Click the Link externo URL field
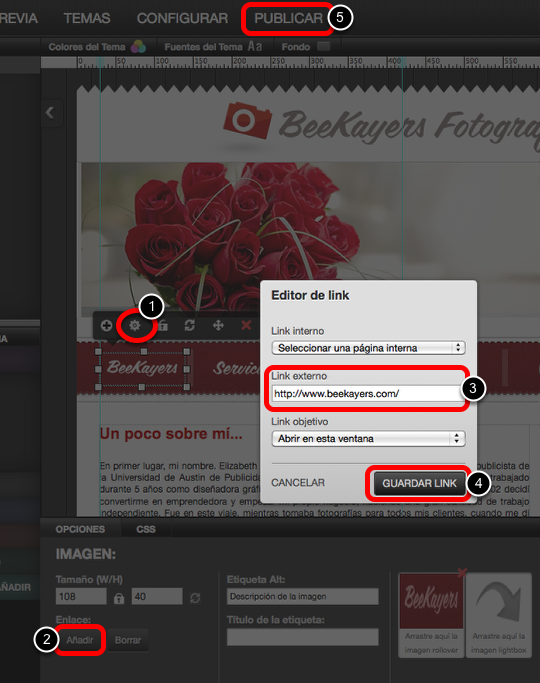 pos(367,394)
